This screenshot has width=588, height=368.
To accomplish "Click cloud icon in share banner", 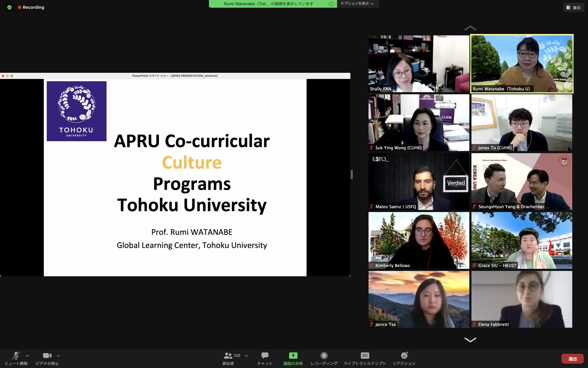I will coord(331,4).
